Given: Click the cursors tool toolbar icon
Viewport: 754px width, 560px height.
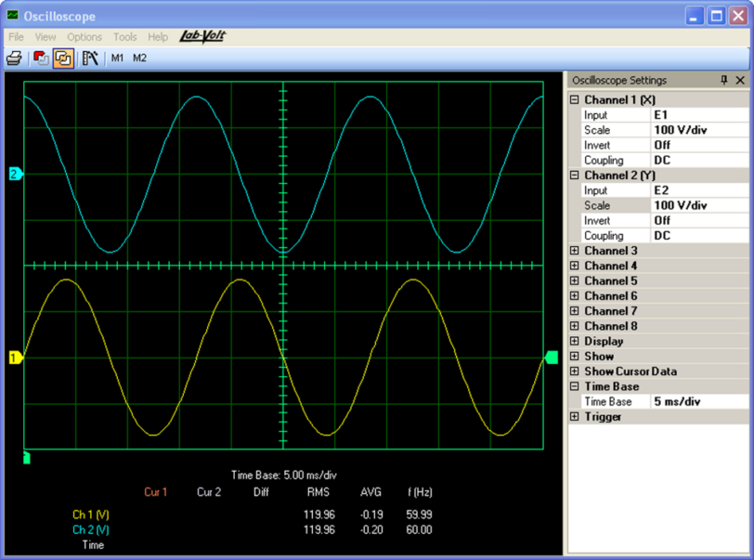Looking at the screenshot, I should [x=90, y=59].
